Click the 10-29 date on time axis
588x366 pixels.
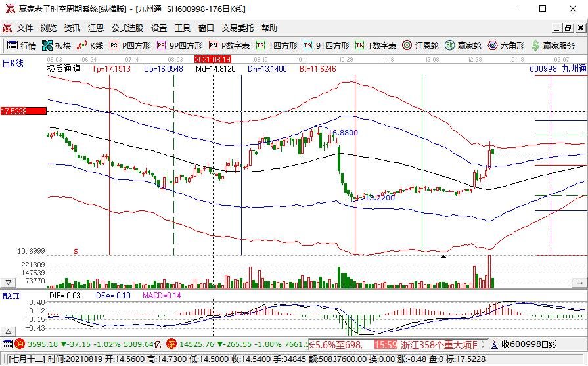click(346, 60)
